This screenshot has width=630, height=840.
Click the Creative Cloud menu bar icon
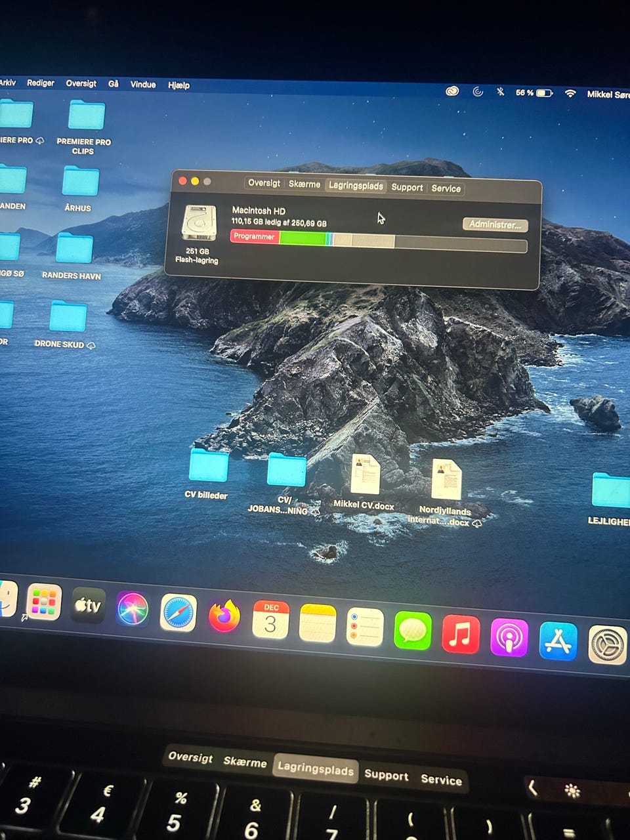pyautogui.click(x=452, y=91)
